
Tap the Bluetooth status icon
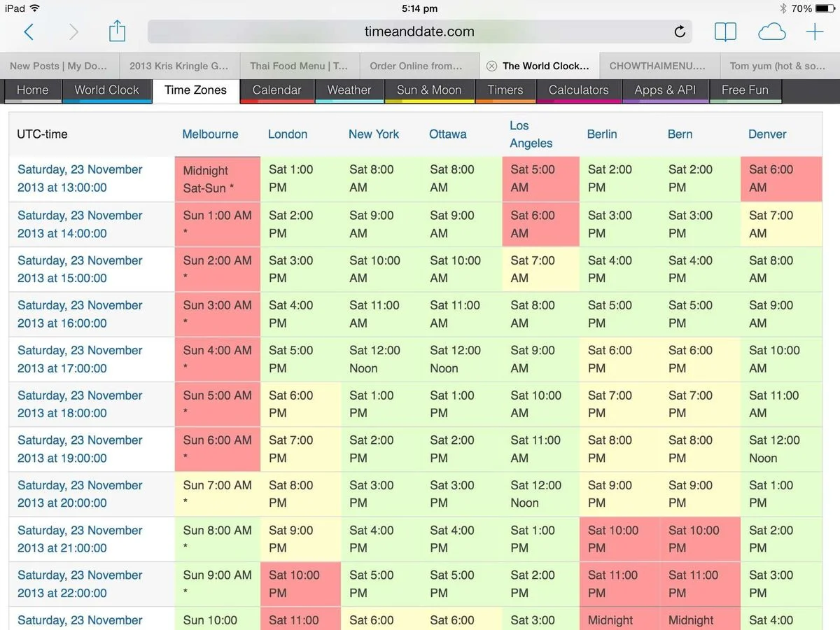click(x=783, y=8)
